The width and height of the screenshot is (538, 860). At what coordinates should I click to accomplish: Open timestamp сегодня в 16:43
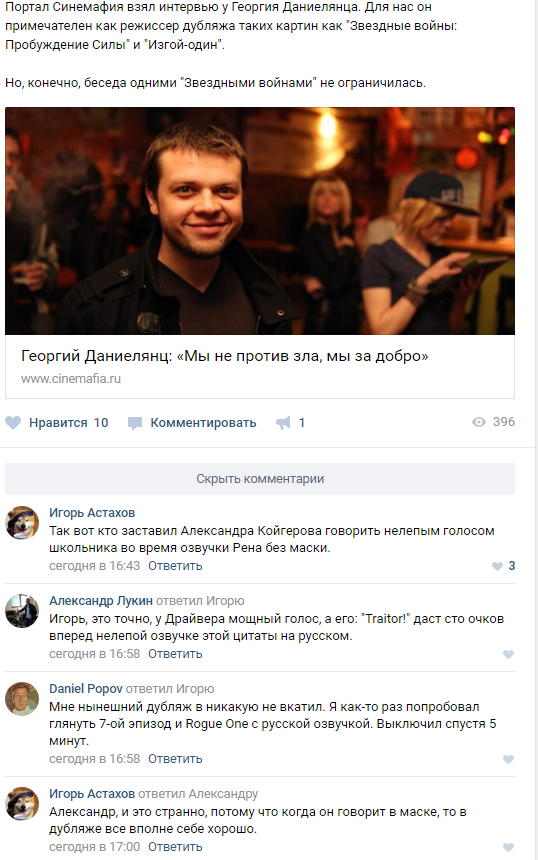(x=94, y=566)
